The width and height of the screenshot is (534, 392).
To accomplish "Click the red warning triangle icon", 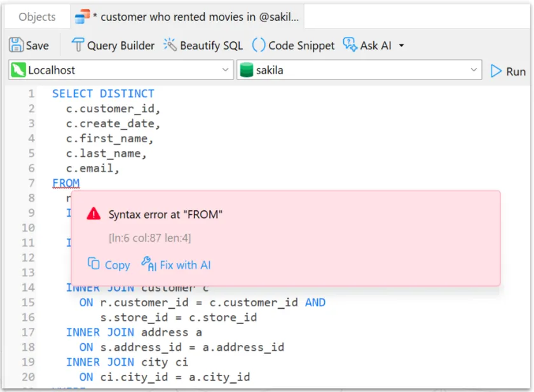I will [x=93, y=214].
